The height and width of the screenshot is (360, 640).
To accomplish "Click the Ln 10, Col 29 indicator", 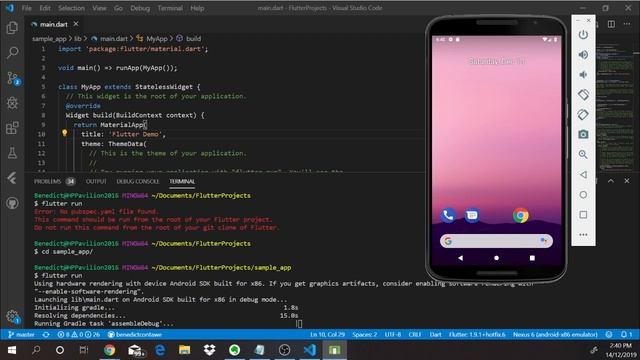I will pos(327,335).
